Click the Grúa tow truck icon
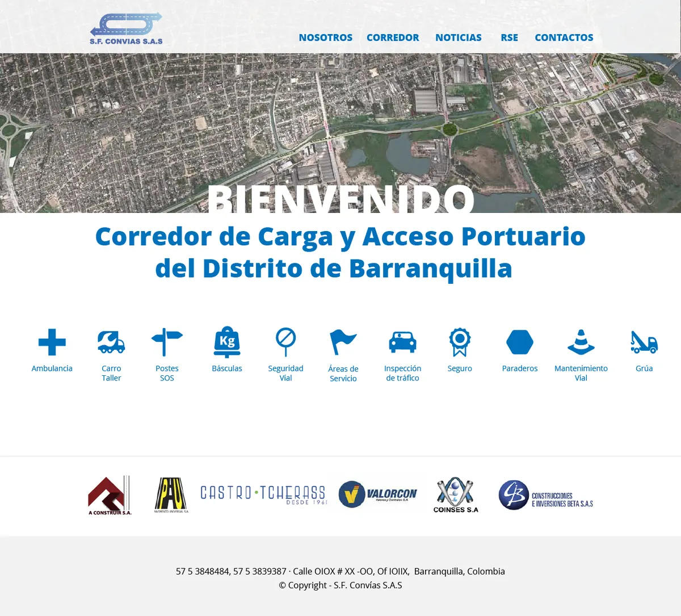Image resolution: width=681 pixels, height=616 pixels. tap(644, 342)
